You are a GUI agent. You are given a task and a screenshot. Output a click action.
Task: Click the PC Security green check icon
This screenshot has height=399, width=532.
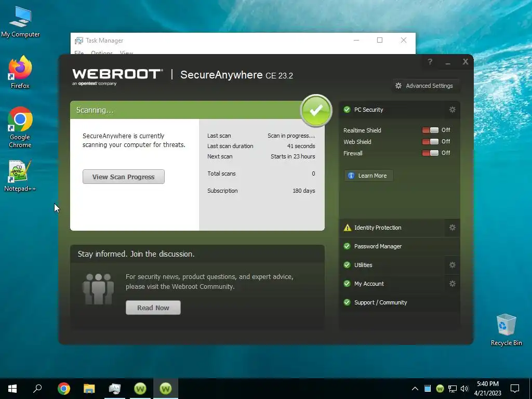(347, 110)
